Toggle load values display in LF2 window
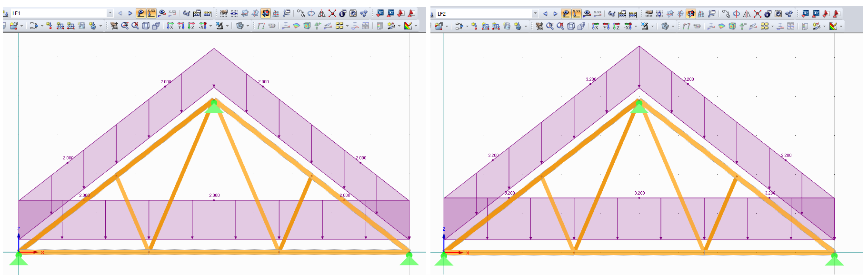 point(576,13)
